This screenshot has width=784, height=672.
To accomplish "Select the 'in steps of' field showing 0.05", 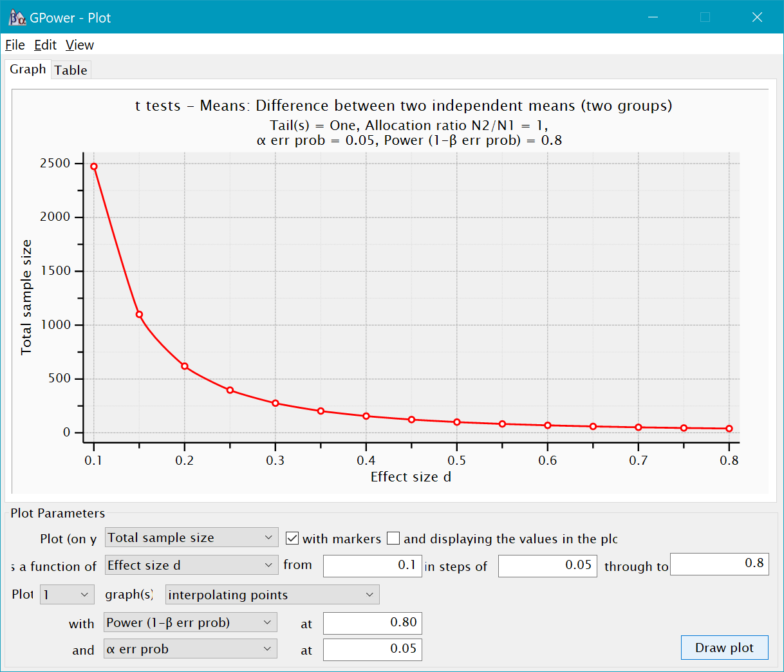I will [547, 566].
